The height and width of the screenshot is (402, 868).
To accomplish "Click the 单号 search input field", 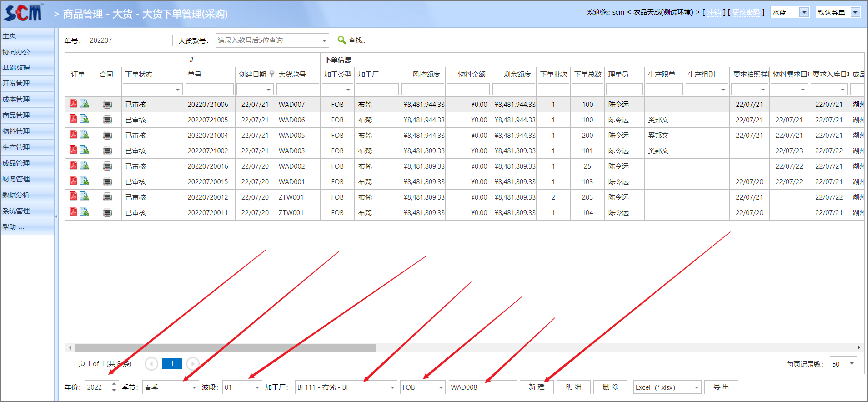I will 130,40.
